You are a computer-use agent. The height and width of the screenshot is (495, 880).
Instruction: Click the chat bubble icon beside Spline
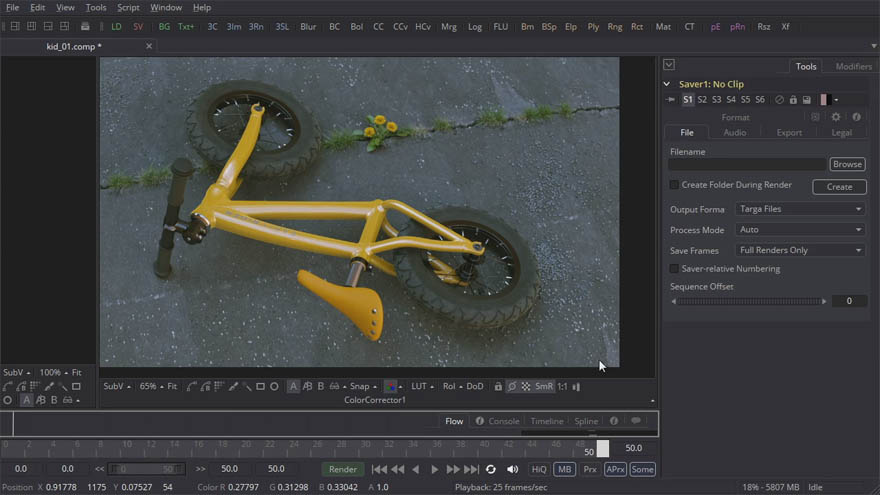pyautogui.click(x=635, y=420)
